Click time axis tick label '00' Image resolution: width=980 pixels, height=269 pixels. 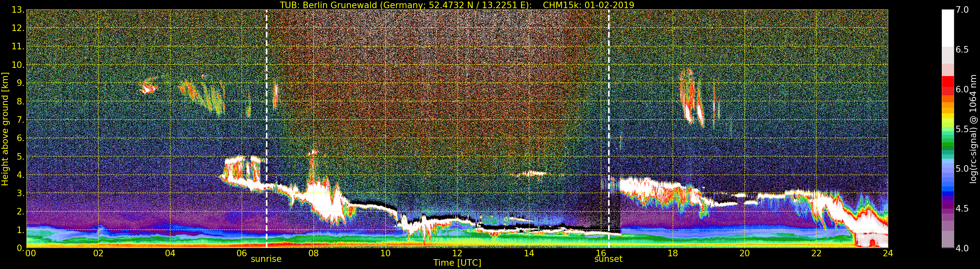30,253
